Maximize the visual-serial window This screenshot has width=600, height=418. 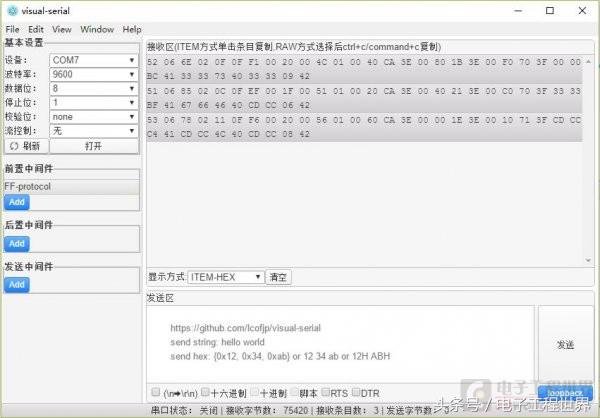[x=550, y=11]
